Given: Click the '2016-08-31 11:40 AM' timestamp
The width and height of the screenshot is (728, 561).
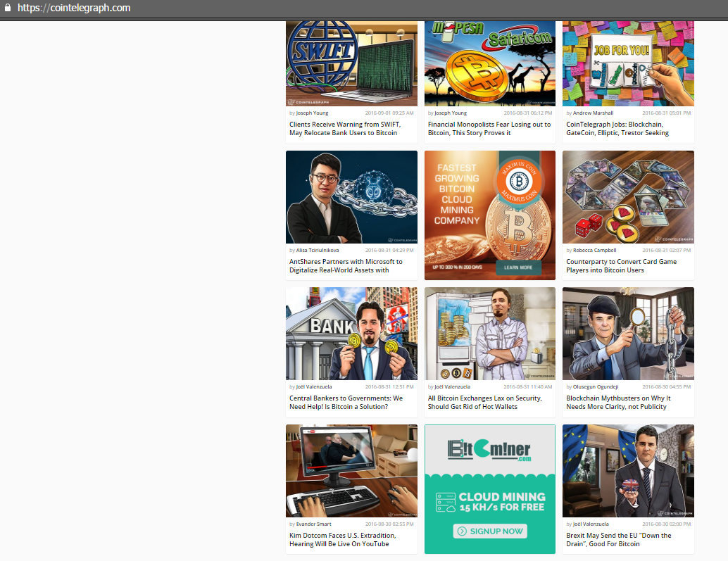Looking at the screenshot, I should click(x=528, y=386).
